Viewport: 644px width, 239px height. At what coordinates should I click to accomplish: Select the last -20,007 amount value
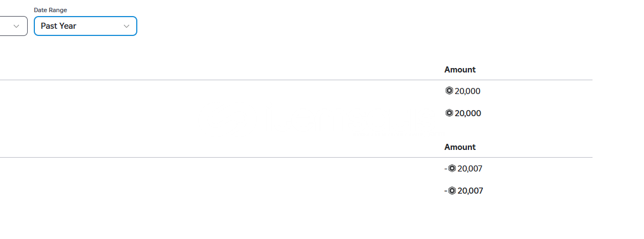point(463,191)
